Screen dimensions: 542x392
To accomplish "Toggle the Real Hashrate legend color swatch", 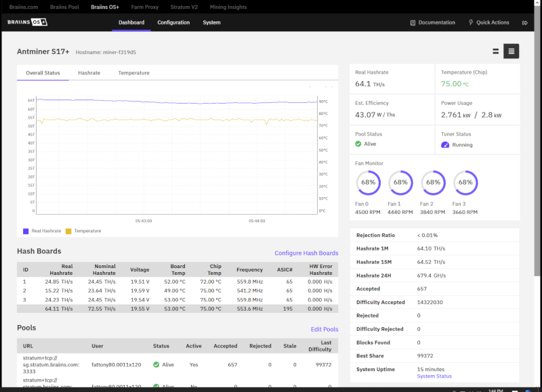I will click(x=26, y=231).
